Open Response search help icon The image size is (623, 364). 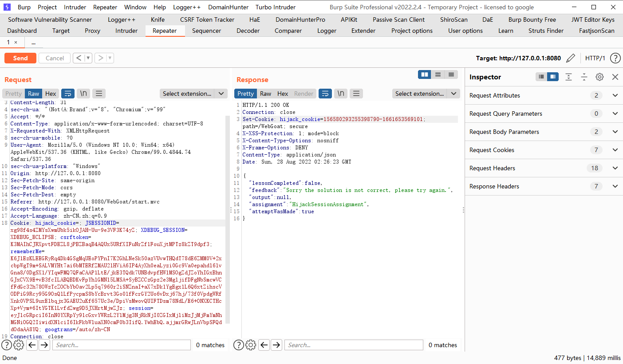tap(239, 345)
